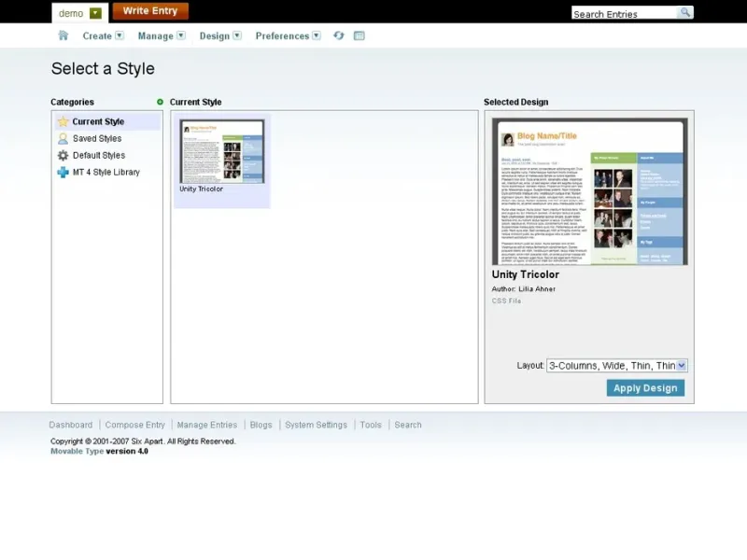Open the view site icon in the nav bar
The width and height of the screenshot is (747, 560).
[359, 35]
